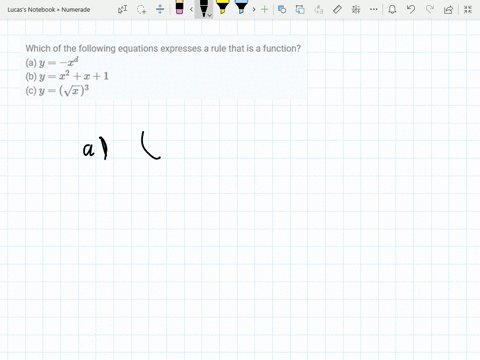
Task: Select the eraser tool
Action: tap(179, 7)
